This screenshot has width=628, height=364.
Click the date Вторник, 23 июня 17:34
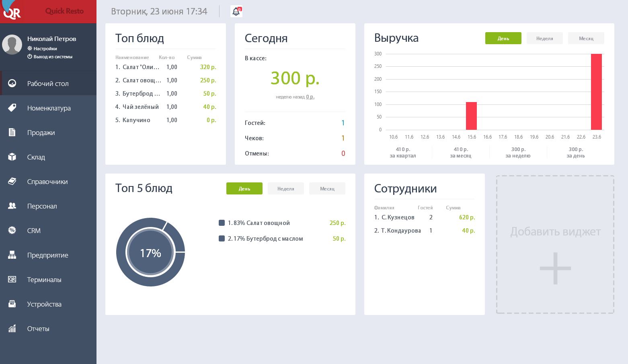pyautogui.click(x=159, y=11)
